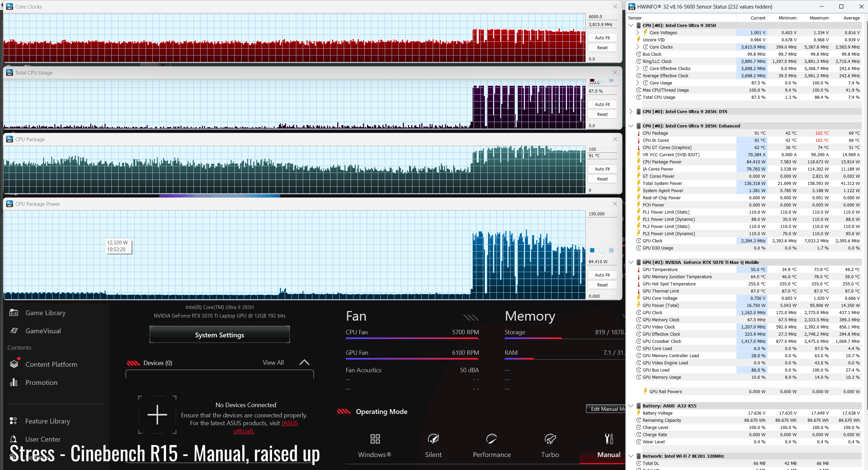Viewport: 868px width, 470px height.
Task: Open User Center in sidebar
Action: coord(43,439)
